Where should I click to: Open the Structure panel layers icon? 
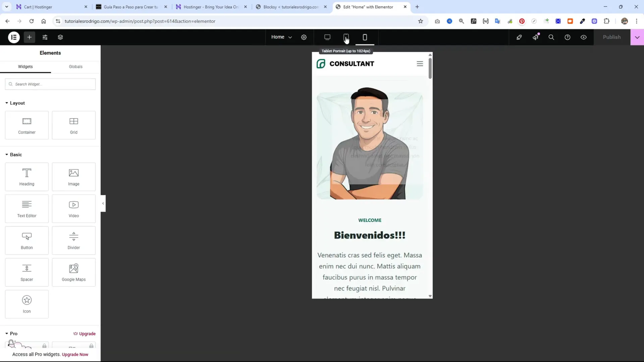(60, 37)
